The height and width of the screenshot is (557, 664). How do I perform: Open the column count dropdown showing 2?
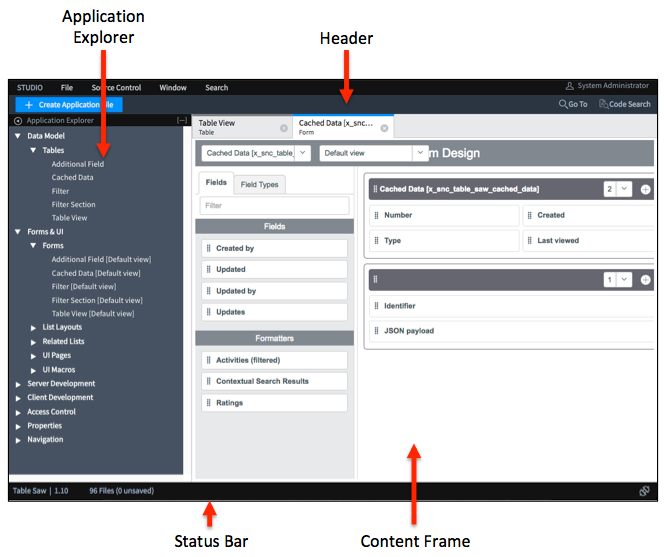tap(618, 189)
